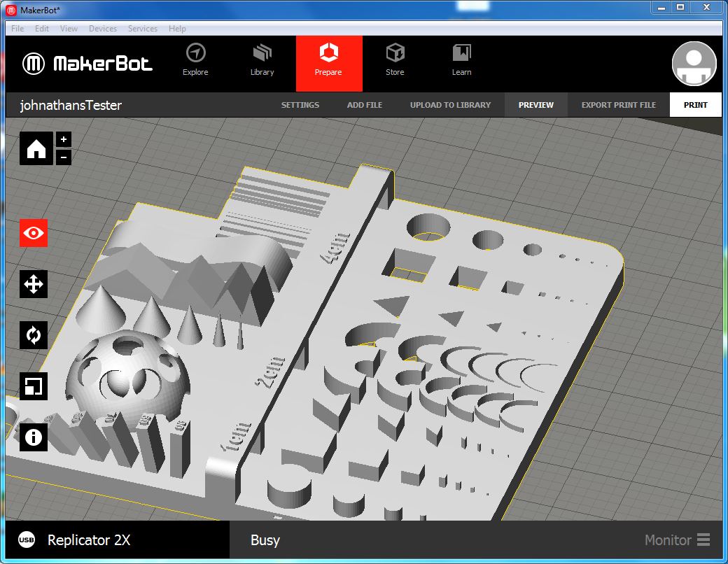Select the Rotate tool icon
The width and height of the screenshot is (728, 564).
(34, 335)
